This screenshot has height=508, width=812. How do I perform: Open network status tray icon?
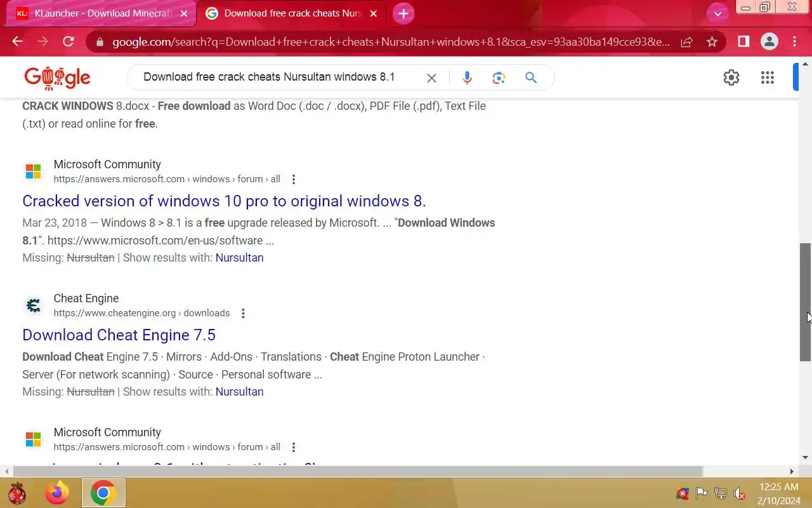(721, 493)
